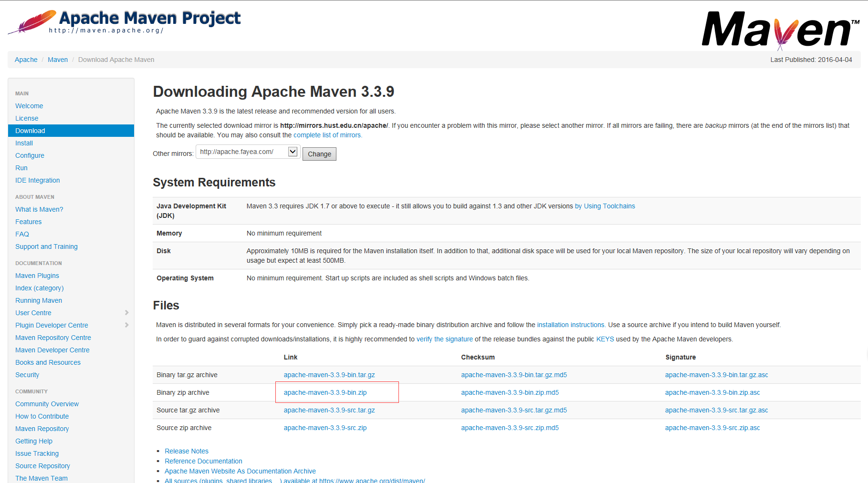Image resolution: width=868 pixels, height=483 pixels.
Task: Open the bin.tar.gz.asc signature link
Action: pyautogui.click(x=717, y=375)
